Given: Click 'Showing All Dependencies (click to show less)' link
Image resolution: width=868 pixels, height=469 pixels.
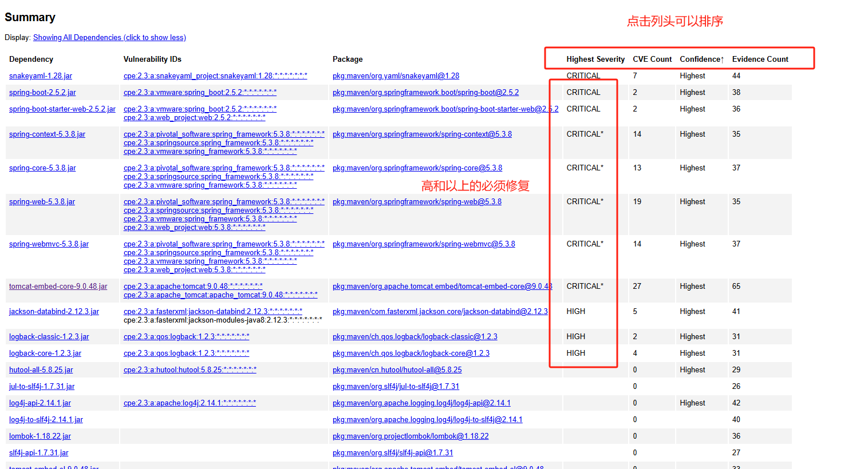Looking at the screenshot, I should pos(109,38).
